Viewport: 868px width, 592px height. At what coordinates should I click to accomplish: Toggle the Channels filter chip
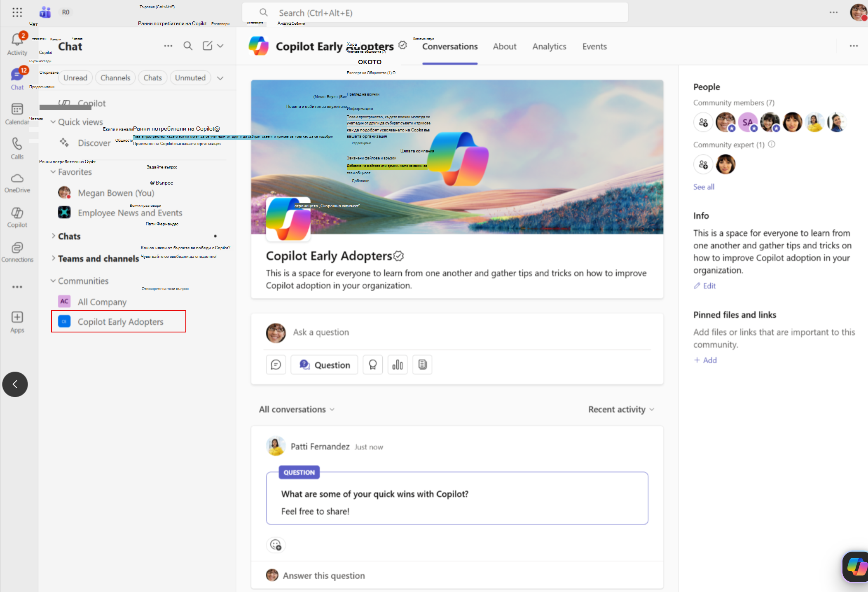click(115, 78)
